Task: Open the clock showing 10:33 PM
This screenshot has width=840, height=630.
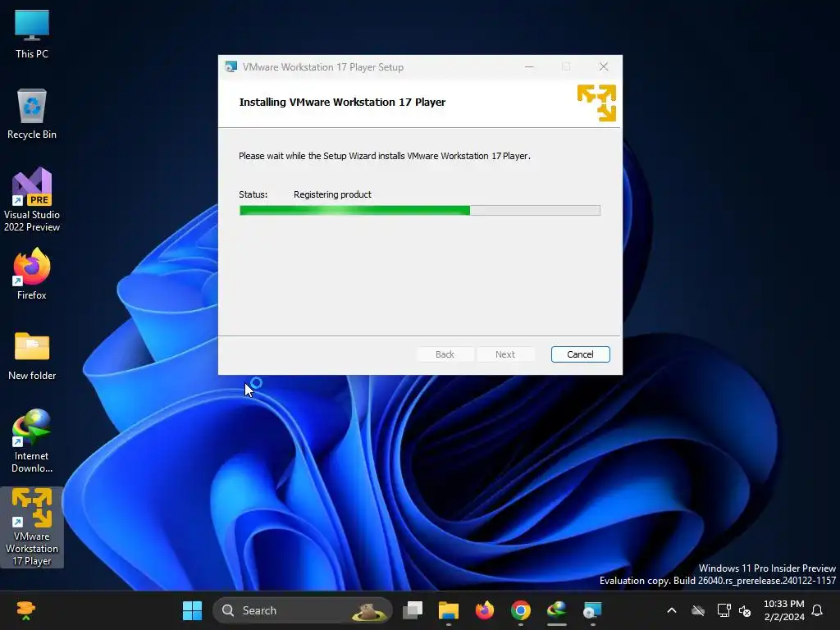Action: [783, 610]
